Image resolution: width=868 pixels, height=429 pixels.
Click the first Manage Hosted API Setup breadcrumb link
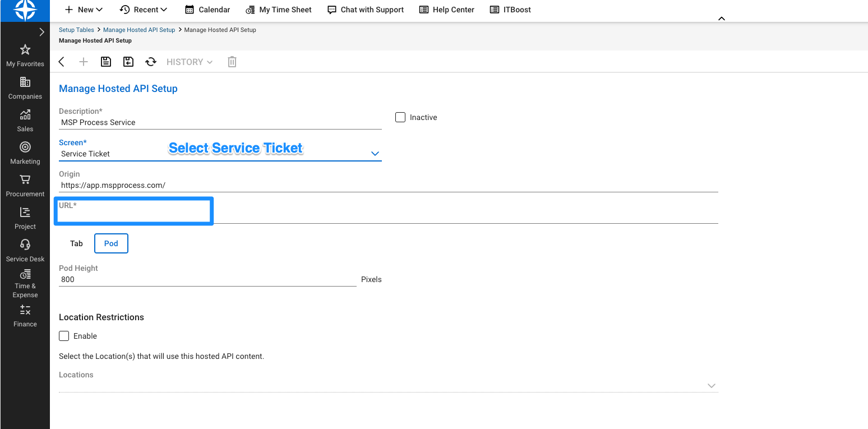pos(139,30)
